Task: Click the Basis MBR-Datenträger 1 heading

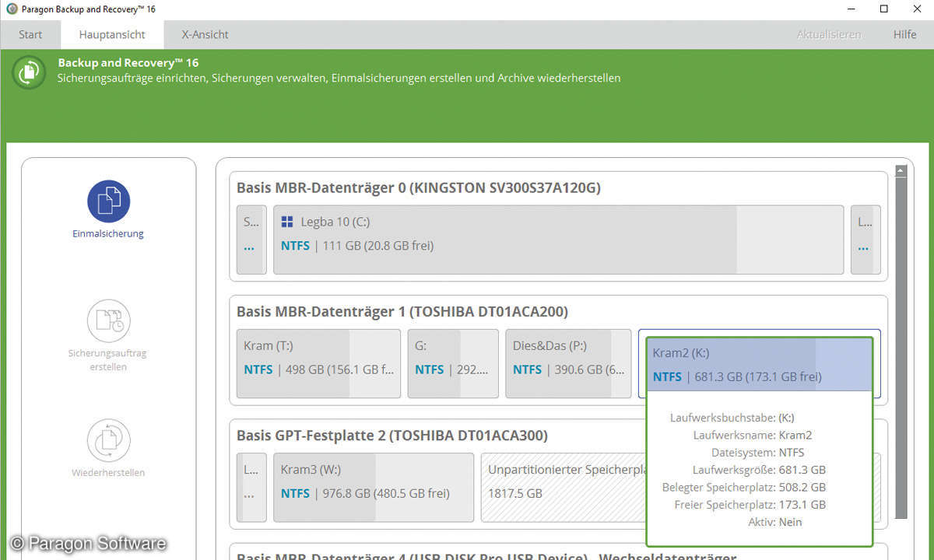Action: tap(402, 312)
